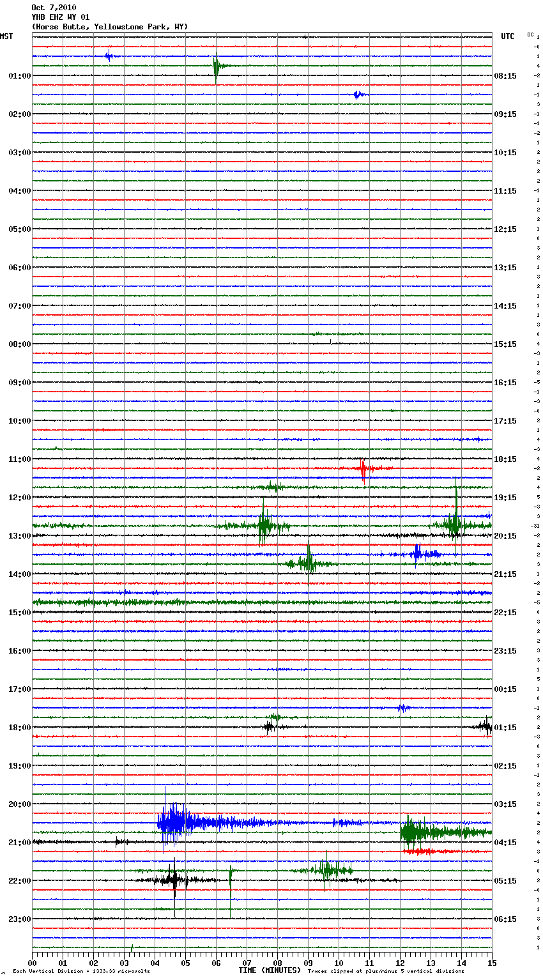Click the '06:00' MST row label
Screen dimensions: 543x980
tap(20, 268)
